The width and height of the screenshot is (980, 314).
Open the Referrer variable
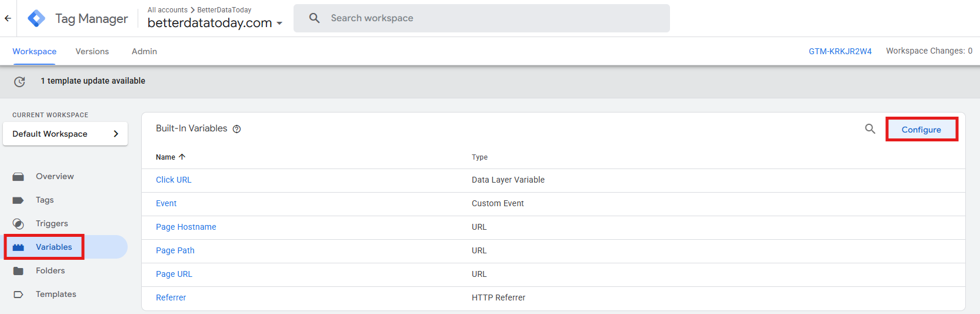(x=171, y=298)
